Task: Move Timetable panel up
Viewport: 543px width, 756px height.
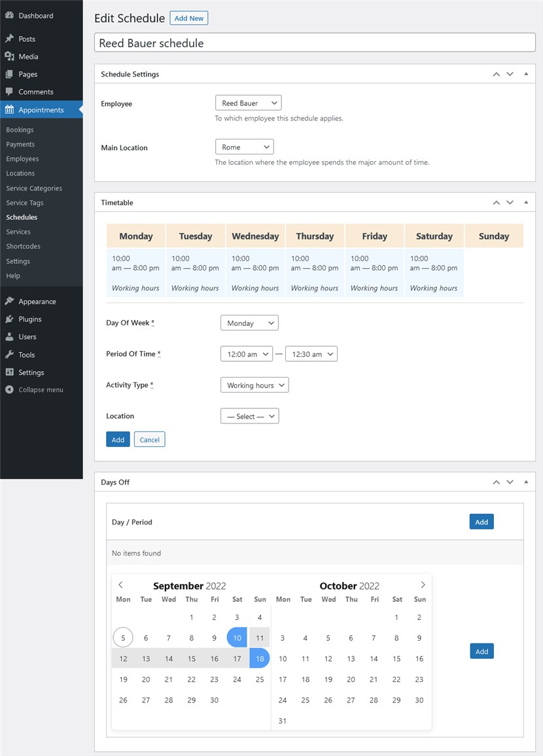Action: pos(497,202)
